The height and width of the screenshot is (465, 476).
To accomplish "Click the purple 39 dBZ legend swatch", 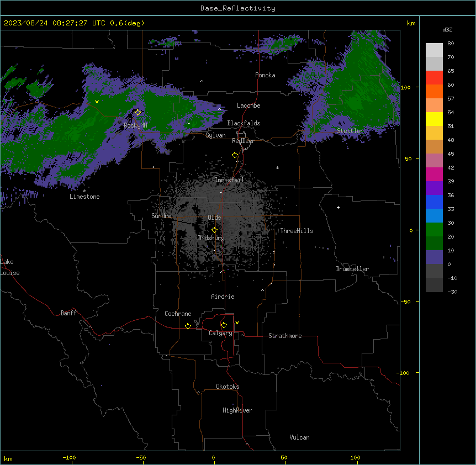I will click(434, 188).
